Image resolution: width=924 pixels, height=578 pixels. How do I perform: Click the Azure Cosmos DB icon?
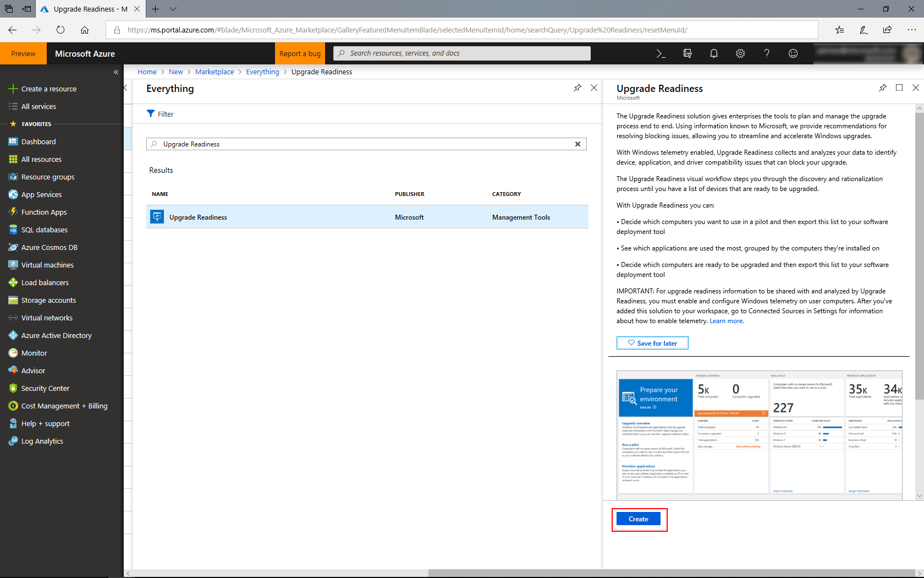[x=13, y=247]
